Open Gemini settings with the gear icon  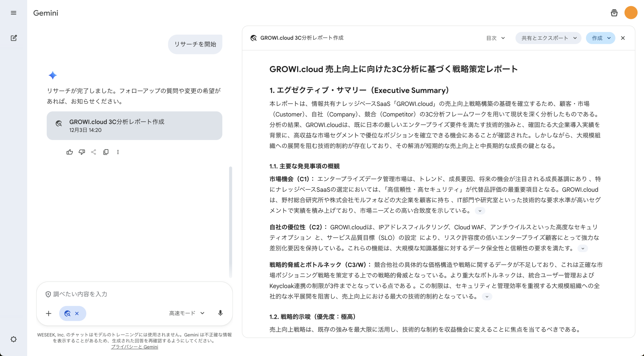click(14, 339)
